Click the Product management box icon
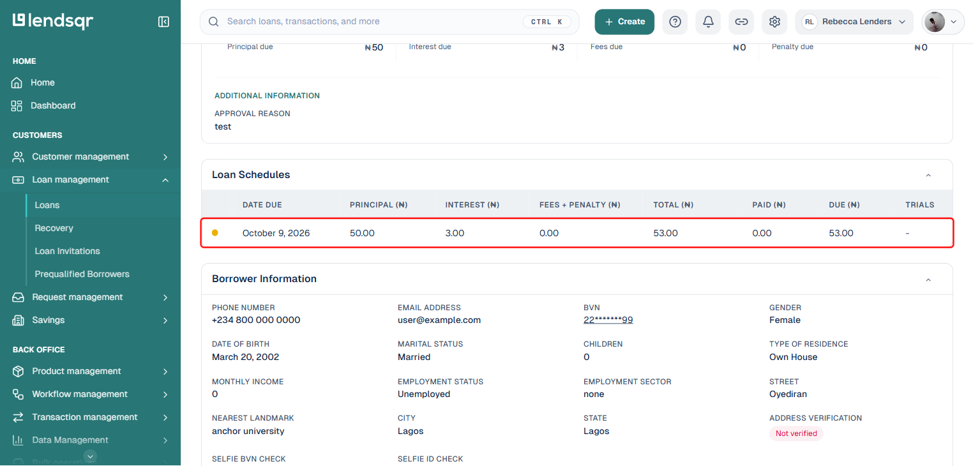This screenshot has width=980, height=466. [19, 371]
